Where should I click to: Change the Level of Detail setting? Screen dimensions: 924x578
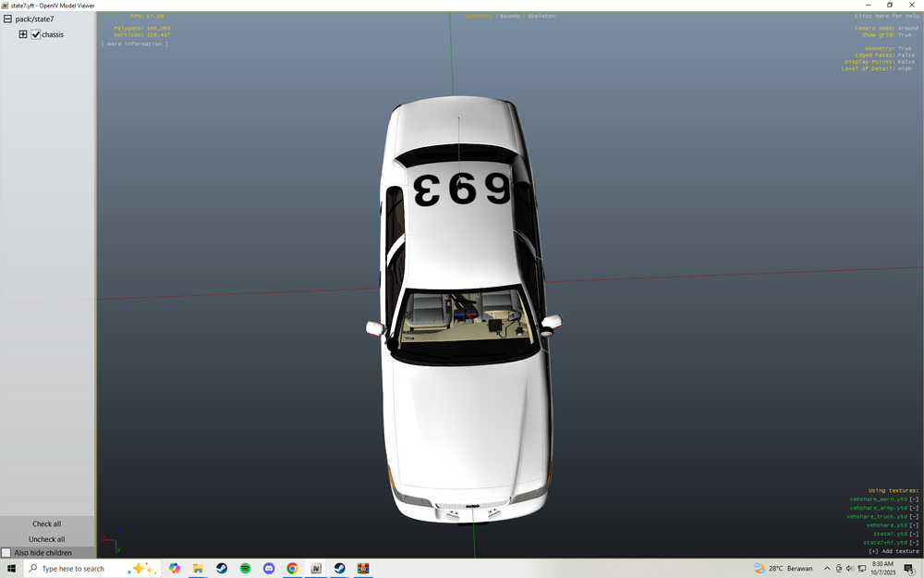905,68
